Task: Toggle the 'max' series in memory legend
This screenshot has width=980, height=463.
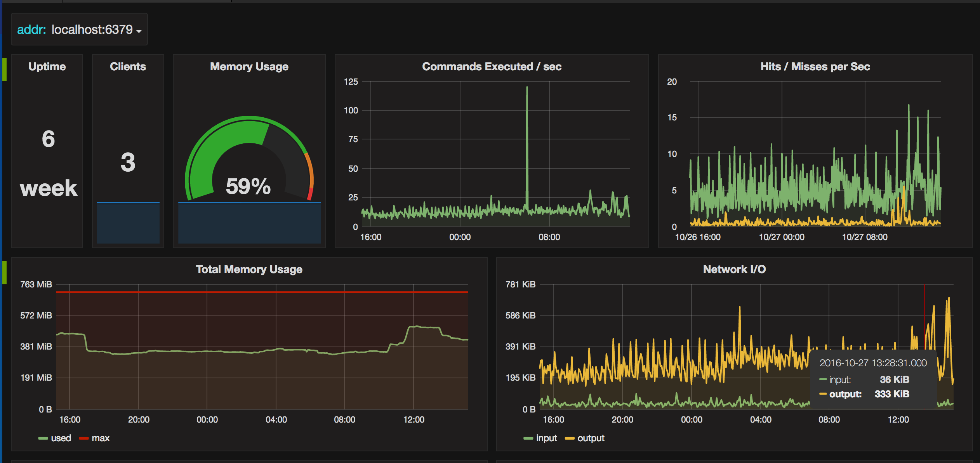Action: tap(101, 438)
